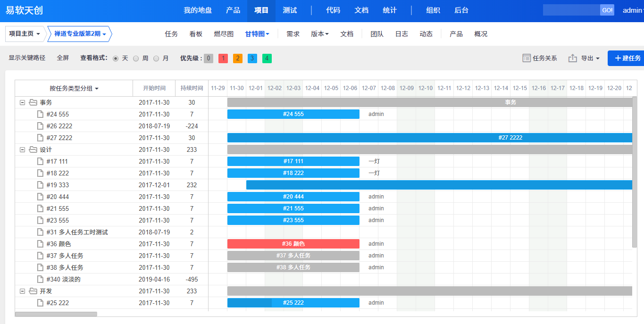Click the search input field in header
This screenshot has height=324, width=644.
(x=571, y=10)
